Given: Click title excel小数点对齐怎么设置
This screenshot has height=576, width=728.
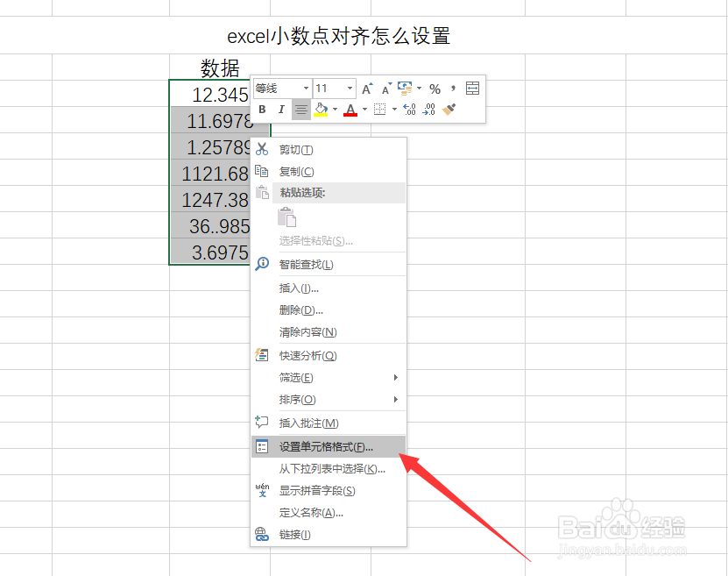Looking at the screenshot, I should point(338,36).
